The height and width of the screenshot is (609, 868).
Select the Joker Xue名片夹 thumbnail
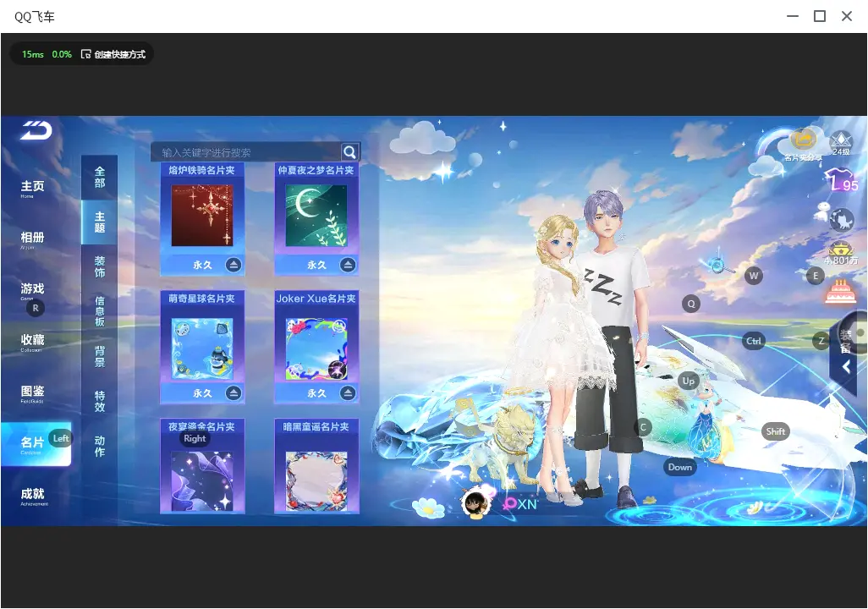tap(316, 348)
